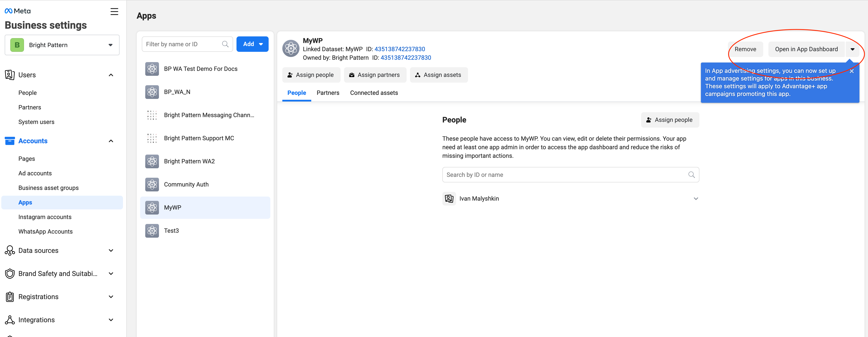Screen dimensions: 868x337
Task: Open dropdown next to Open in App Dashboard
Action: [853, 49]
